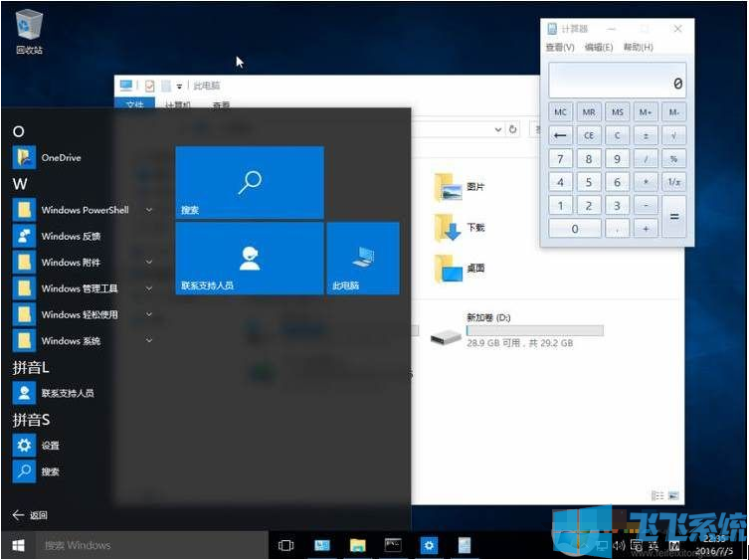Expand the Windows PowerShell folder

[149, 210]
